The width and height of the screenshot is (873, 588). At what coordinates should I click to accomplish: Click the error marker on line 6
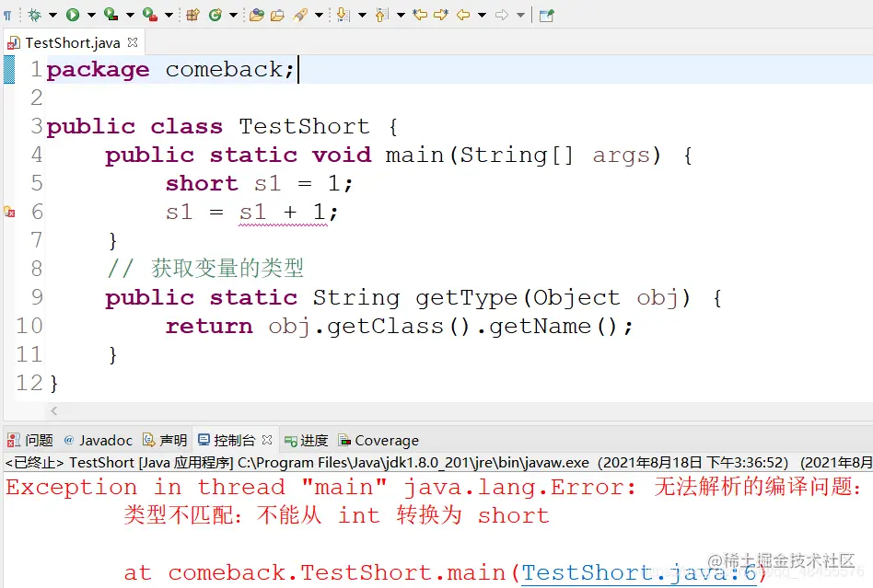coord(9,212)
